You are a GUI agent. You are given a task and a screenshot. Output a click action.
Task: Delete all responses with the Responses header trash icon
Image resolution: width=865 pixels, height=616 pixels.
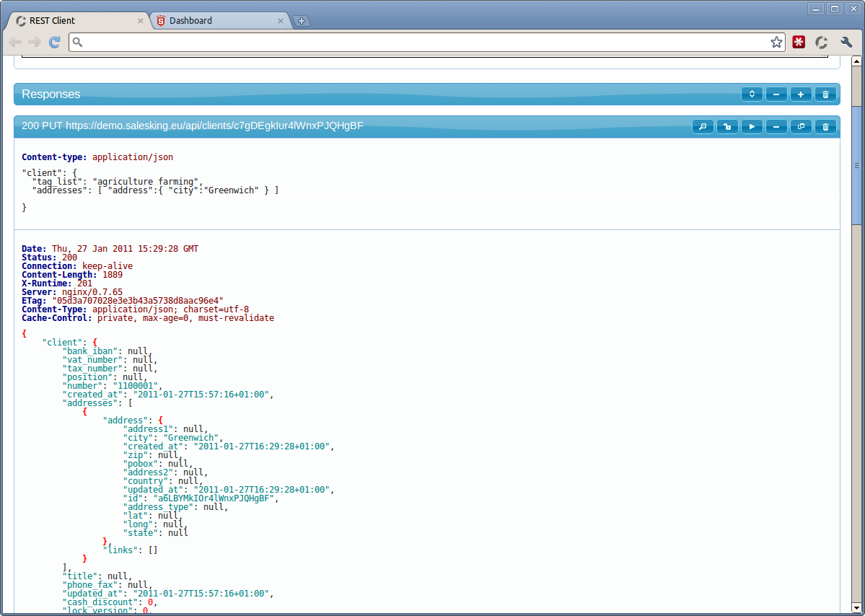point(825,94)
